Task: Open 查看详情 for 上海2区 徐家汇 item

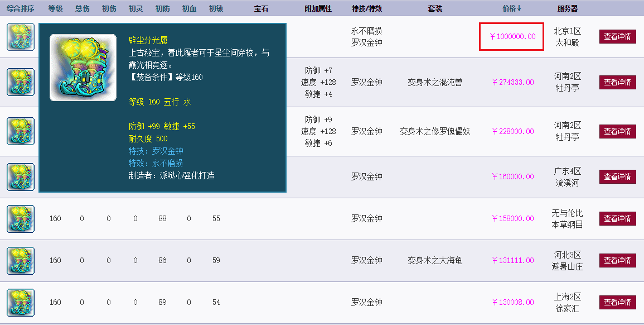Action: (x=617, y=302)
